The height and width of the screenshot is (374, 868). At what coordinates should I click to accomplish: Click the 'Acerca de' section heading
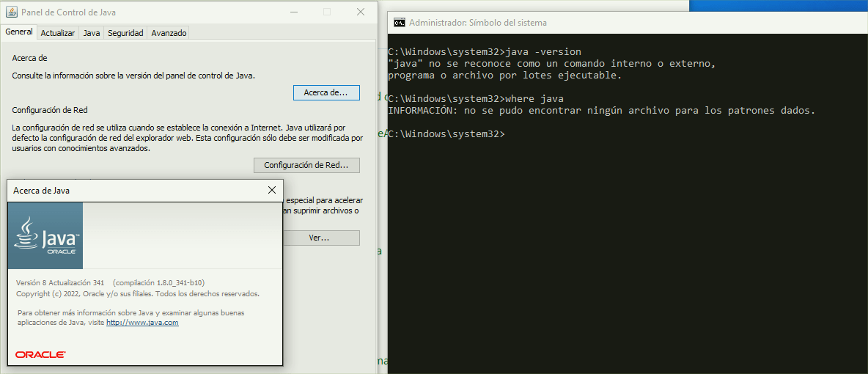click(30, 58)
